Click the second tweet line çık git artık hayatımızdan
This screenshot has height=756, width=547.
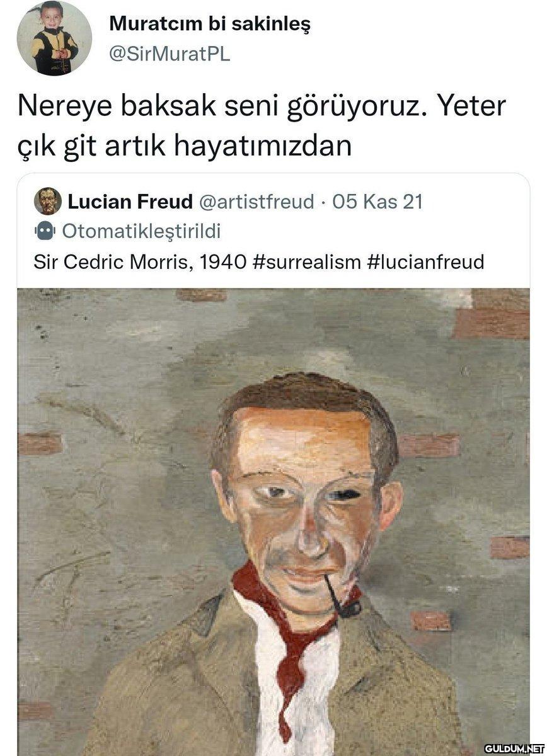point(184,144)
